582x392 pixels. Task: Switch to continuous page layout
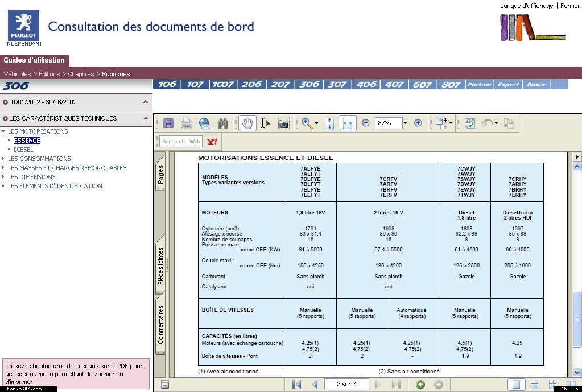point(534,384)
